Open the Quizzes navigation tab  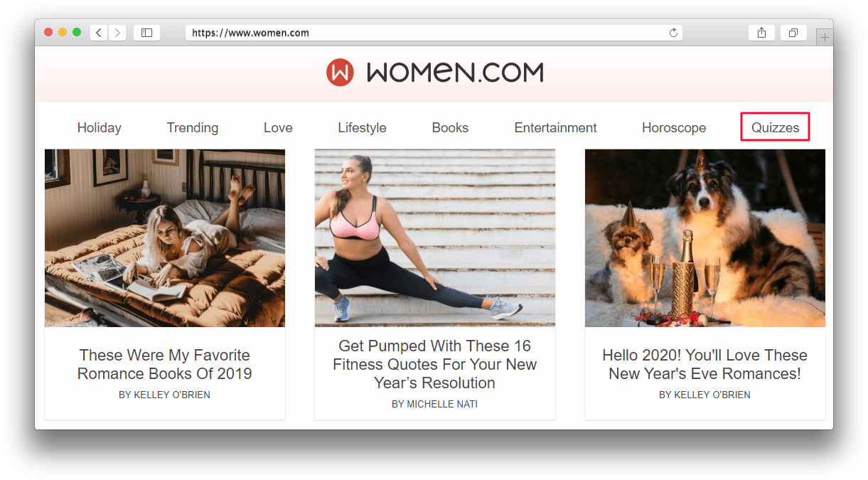tap(776, 128)
